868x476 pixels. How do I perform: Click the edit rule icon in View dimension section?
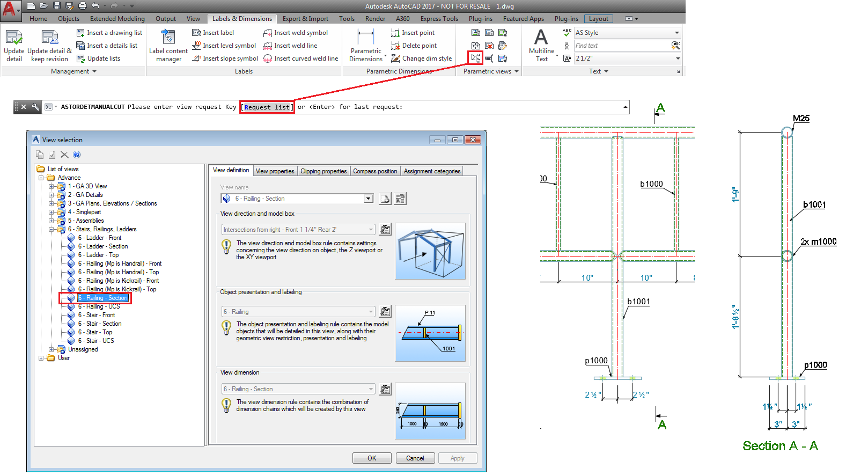(x=385, y=389)
